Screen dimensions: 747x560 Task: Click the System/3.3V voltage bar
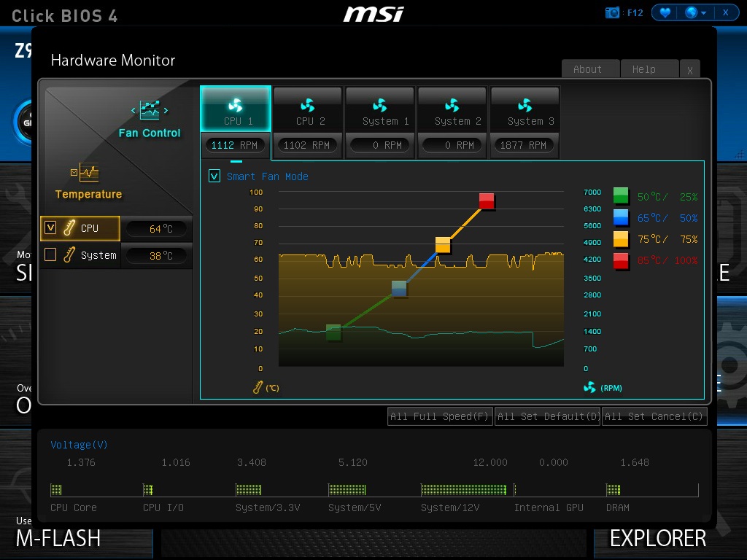click(249, 489)
